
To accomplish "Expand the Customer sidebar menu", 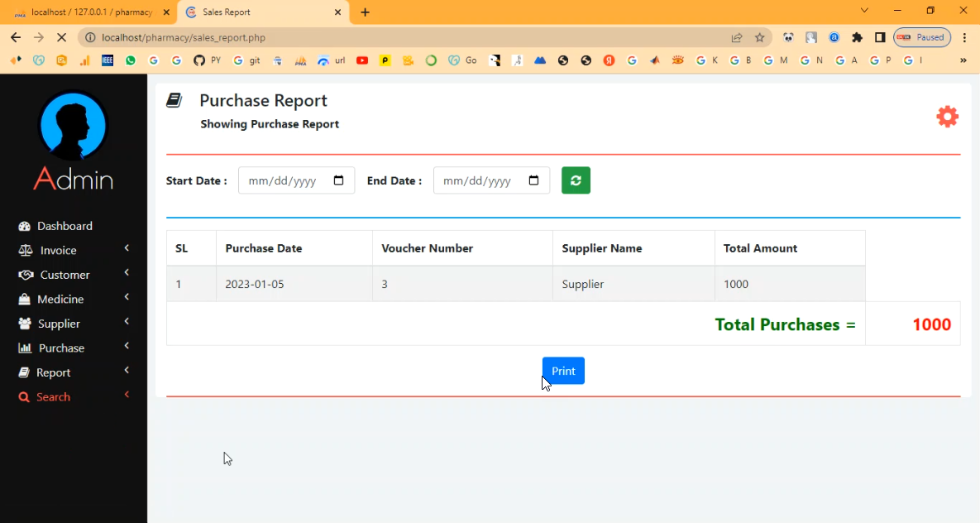I will click(x=65, y=275).
